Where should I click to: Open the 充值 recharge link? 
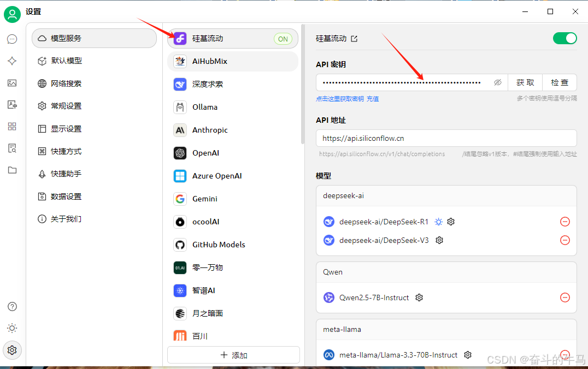tap(372, 99)
